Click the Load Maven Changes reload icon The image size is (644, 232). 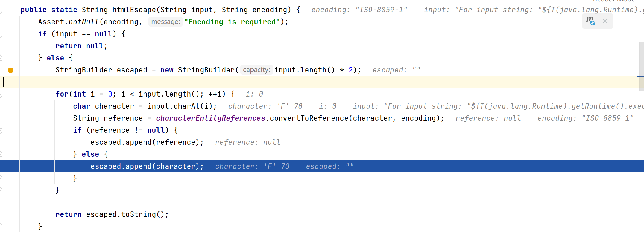[590, 21]
